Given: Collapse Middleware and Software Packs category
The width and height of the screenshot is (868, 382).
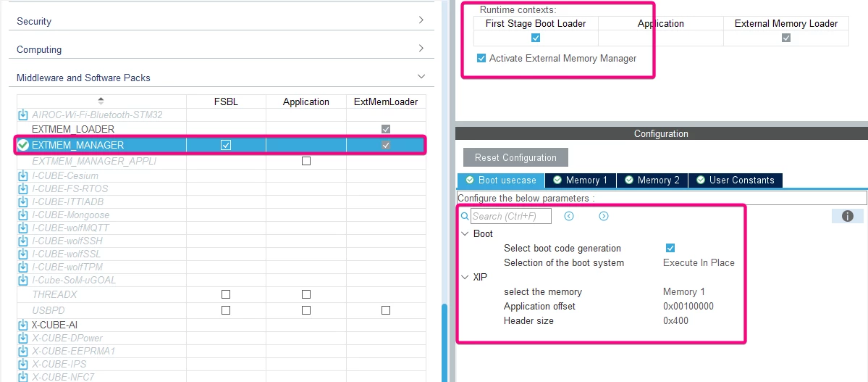Looking at the screenshot, I should (421, 77).
